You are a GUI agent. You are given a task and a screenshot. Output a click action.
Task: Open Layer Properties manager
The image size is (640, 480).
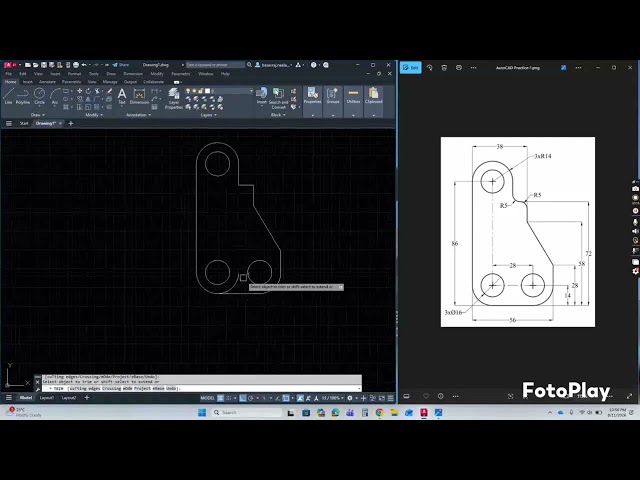174,98
